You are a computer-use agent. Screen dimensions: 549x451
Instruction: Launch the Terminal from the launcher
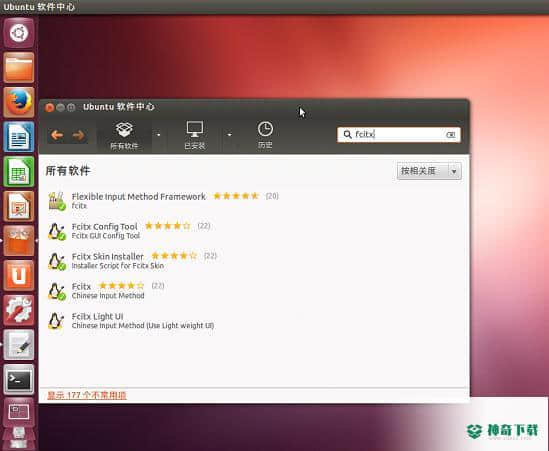(x=19, y=379)
